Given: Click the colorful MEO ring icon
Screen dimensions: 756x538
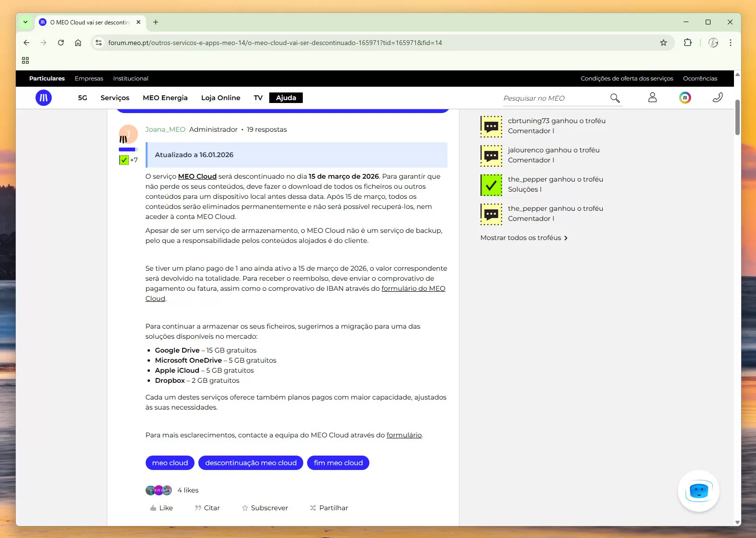Looking at the screenshot, I should tap(685, 98).
